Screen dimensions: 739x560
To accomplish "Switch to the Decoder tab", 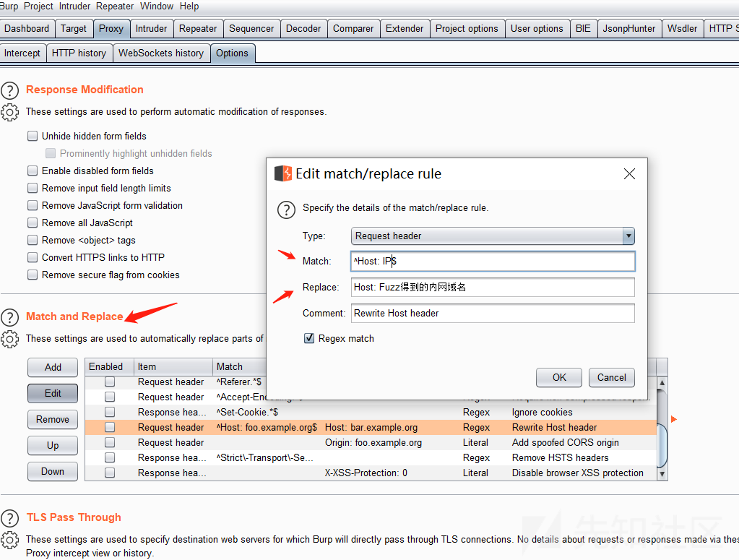I will (x=303, y=29).
